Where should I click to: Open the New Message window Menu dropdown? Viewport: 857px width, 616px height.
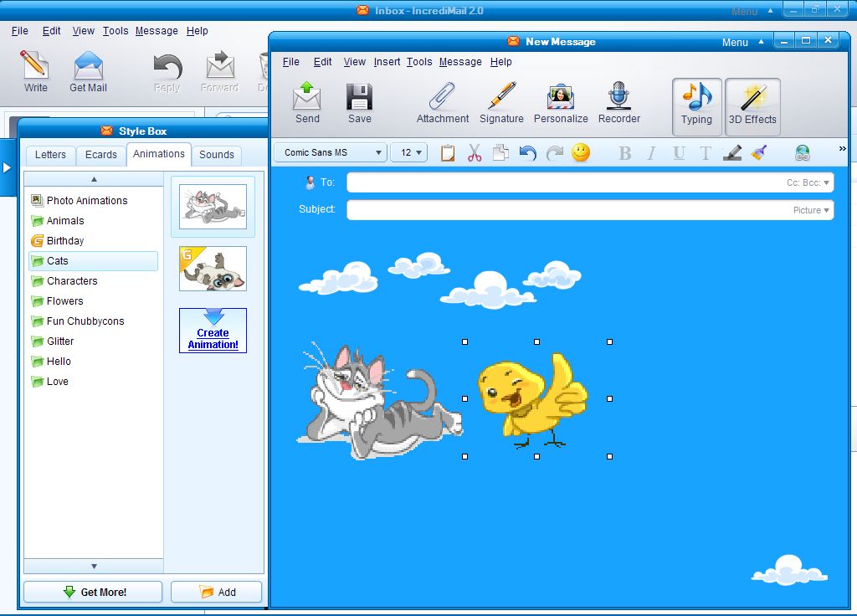tap(742, 42)
